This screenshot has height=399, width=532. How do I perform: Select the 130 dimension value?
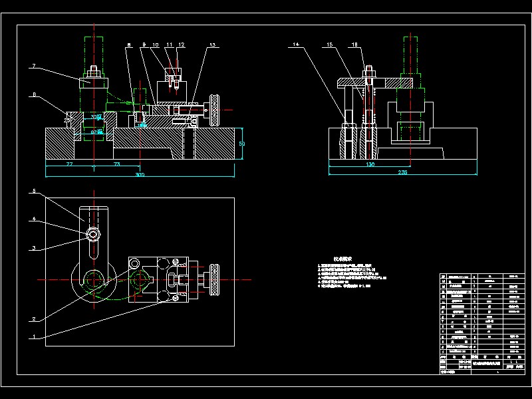point(370,164)
